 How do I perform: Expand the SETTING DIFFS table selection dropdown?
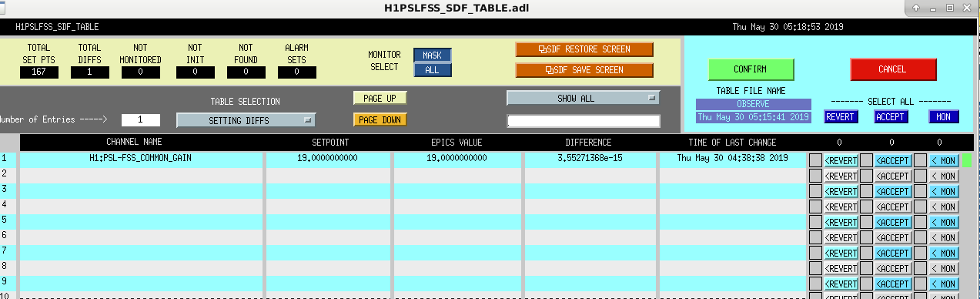pos(246,120)
